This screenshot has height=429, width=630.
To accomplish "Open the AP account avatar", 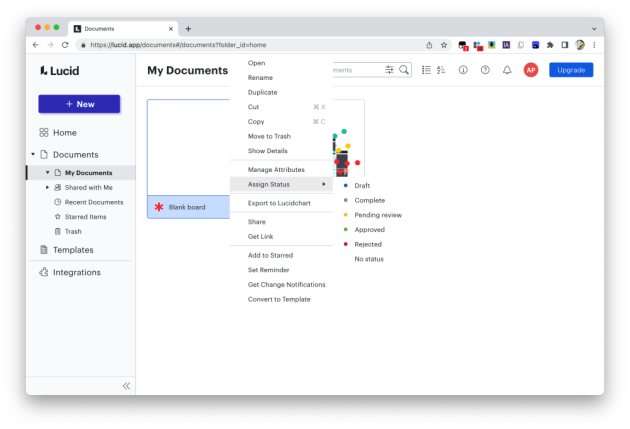I will click(x=531, y=70).
